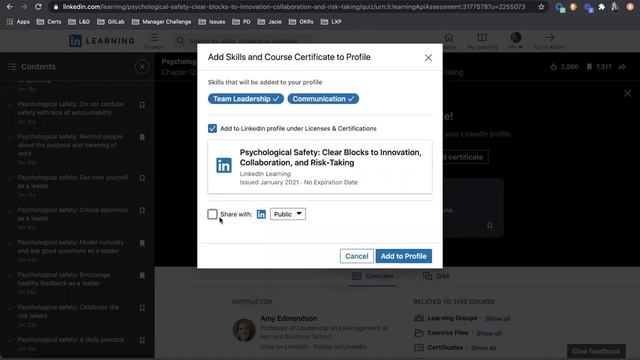Open the PD bookmark folder
The width and height of the screenshot is (640, 360).
241,22
